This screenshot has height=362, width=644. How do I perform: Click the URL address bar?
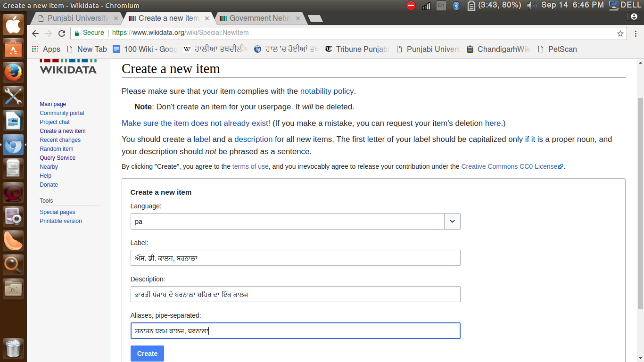pyautogui.click(x=349, y=33)
